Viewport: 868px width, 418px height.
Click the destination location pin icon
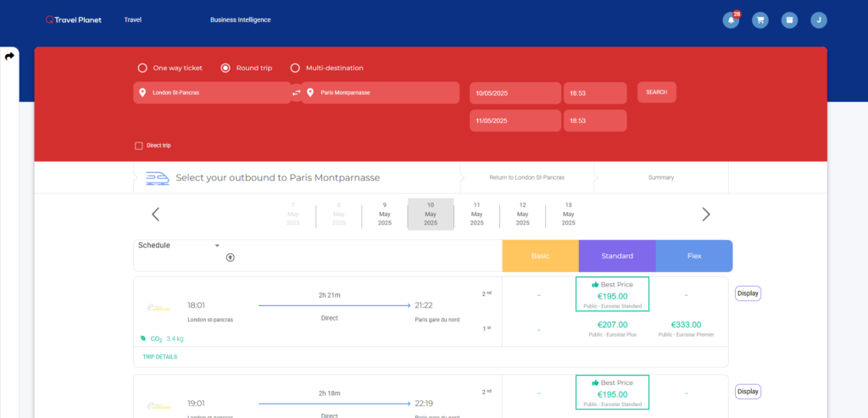[310, 92]
